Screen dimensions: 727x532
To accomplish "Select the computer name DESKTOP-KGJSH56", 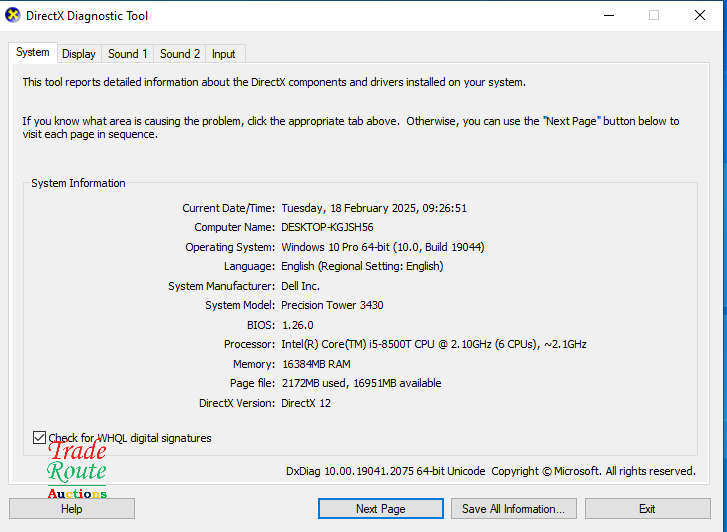I will pos(327,227).
